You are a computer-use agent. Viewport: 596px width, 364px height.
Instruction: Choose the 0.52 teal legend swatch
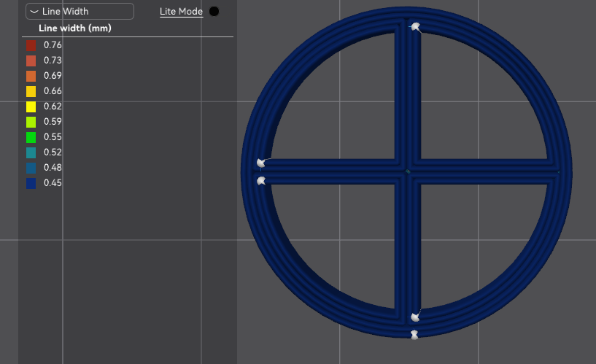coord(31,152)
